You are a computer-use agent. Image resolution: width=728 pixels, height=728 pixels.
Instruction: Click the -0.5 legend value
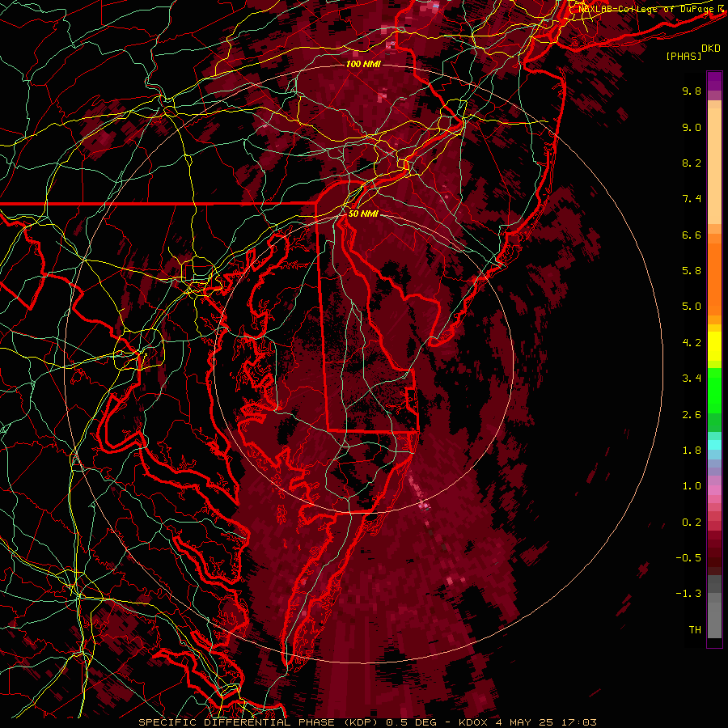688,558
